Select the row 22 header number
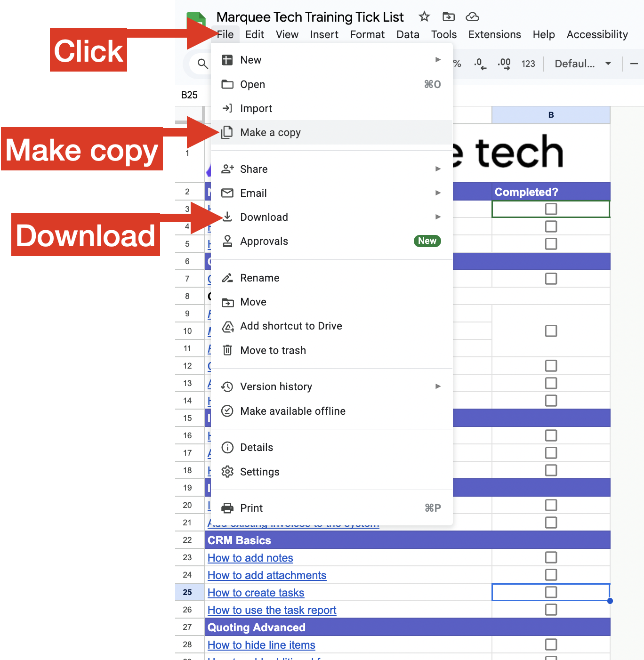This screenshot has width=644, height=660. coord(187,540)
